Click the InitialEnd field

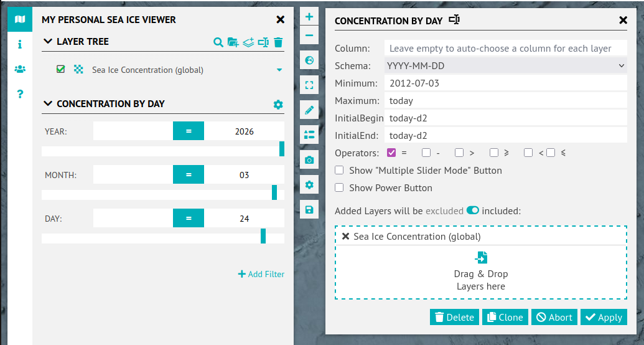point(506,136)
